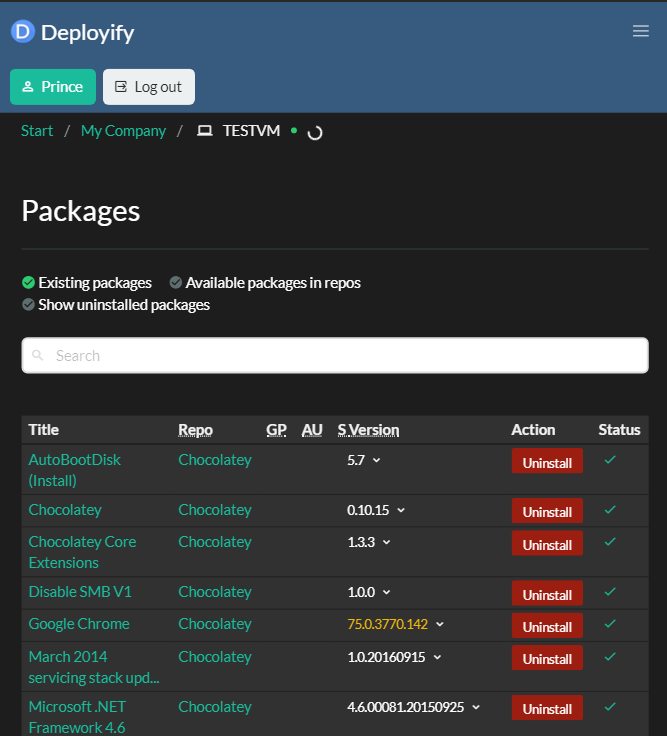The height and width of the screenshot is (736, 667).
Task: Open March 2014 servicing stack update link
Action: point(94,667)
